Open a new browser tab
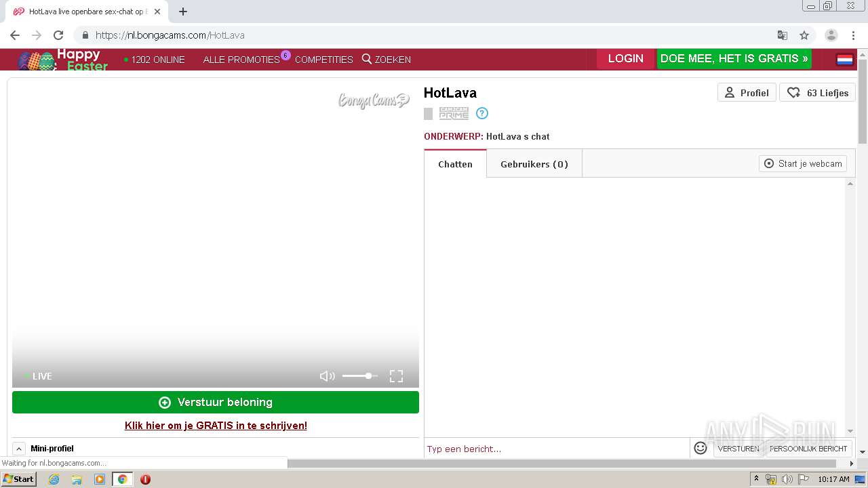This screenshot has height=488, width=868. pos(183,12)
